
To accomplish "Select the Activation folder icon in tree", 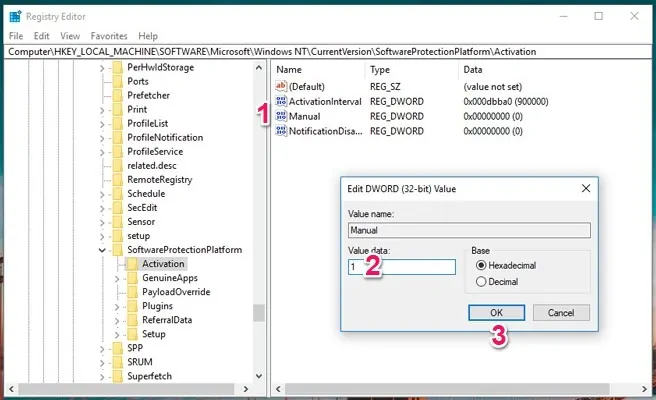I will [132, 263].
